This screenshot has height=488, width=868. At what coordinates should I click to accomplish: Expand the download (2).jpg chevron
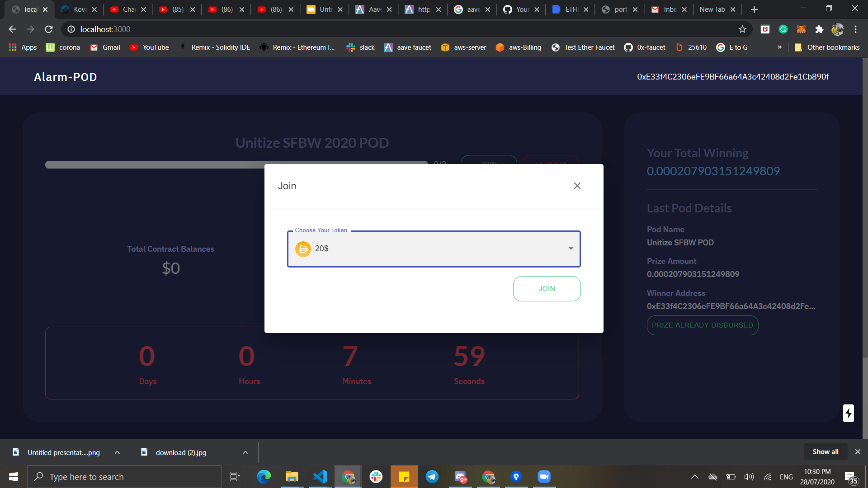tap(245, 452)
